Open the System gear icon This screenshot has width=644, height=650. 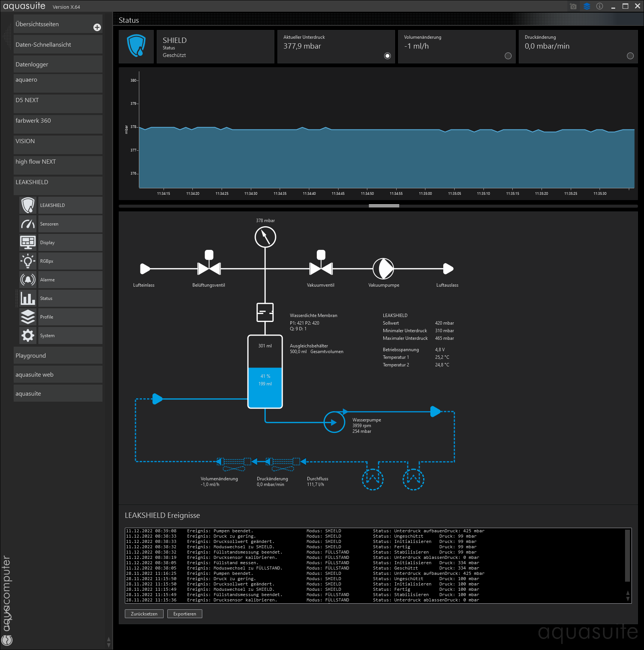(x=28, y=336)
